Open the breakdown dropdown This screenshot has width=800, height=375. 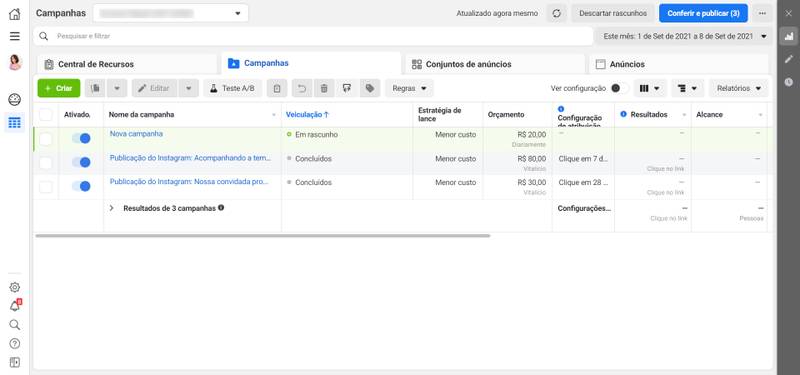point(688,88)
